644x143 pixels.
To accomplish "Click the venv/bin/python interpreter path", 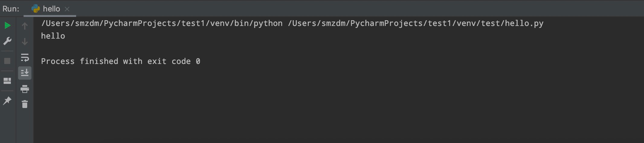I will coord(162,23).
